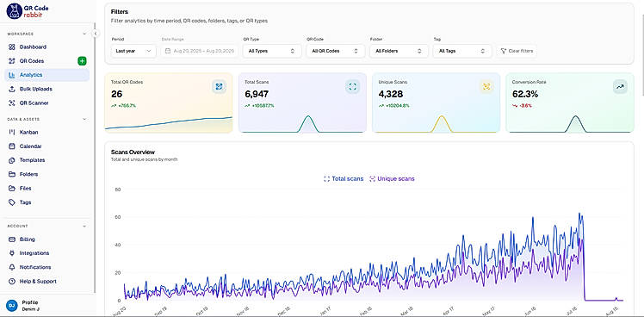The width and height of the screenshot is (644, 317).
Task: Open the QR Scanner menu item
Action: [x=46, y=103]
